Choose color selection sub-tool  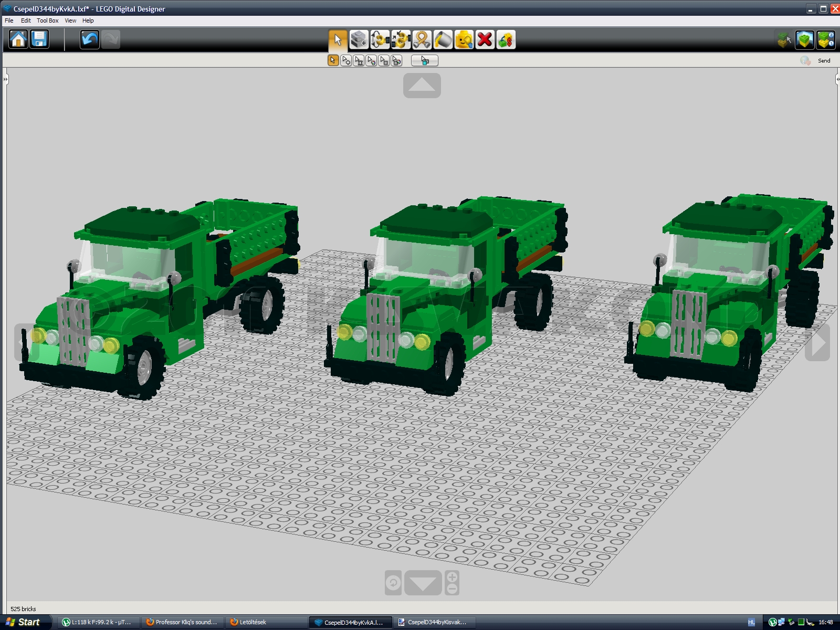[x=371, y=60]
